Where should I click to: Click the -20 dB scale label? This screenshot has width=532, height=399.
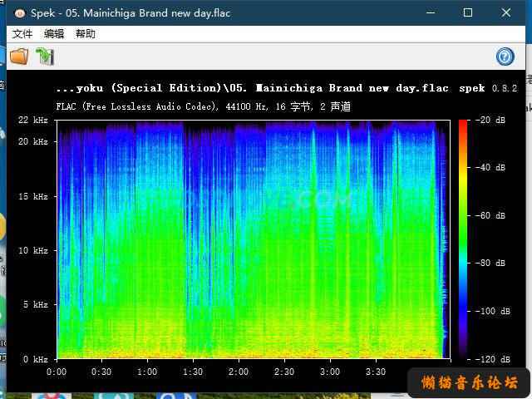click(490, 120)
